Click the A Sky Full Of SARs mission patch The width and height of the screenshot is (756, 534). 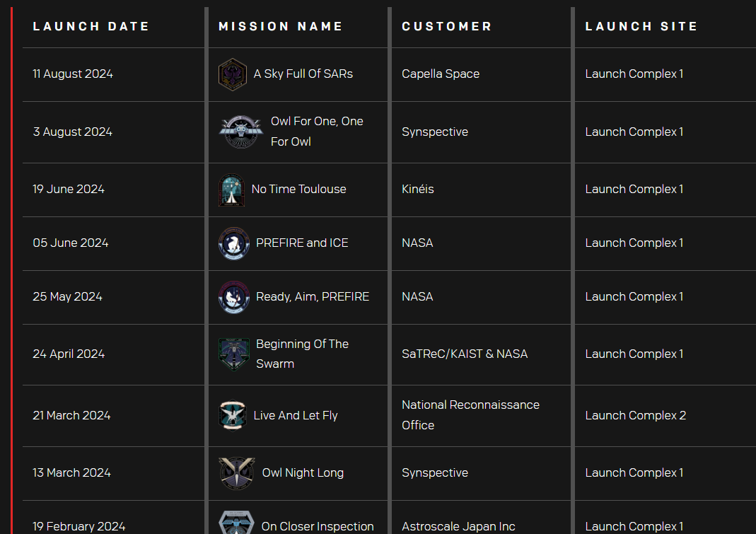(x=232, y=74)
